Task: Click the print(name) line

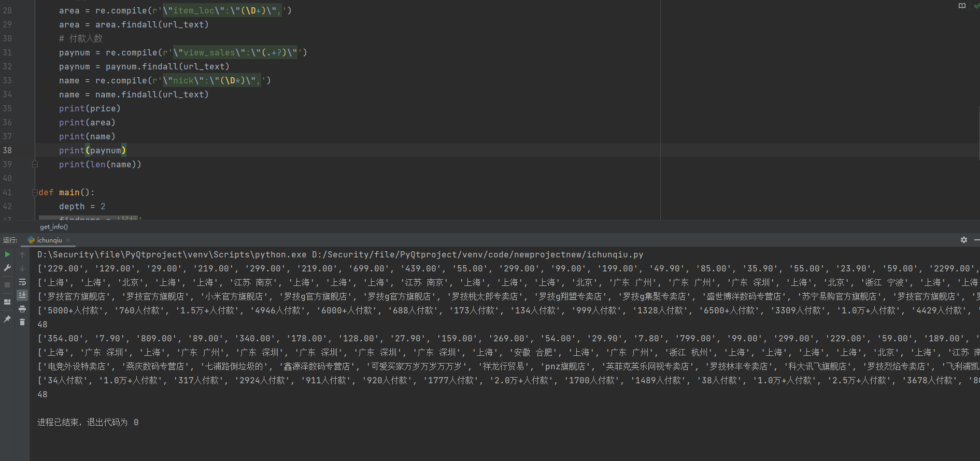Action: tap(87, 136)
